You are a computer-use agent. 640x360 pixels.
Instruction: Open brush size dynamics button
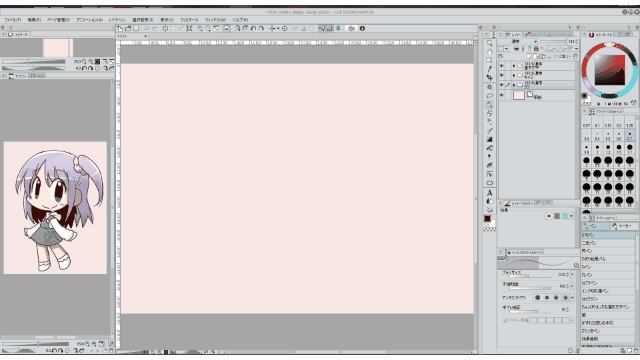pos(572,275)
